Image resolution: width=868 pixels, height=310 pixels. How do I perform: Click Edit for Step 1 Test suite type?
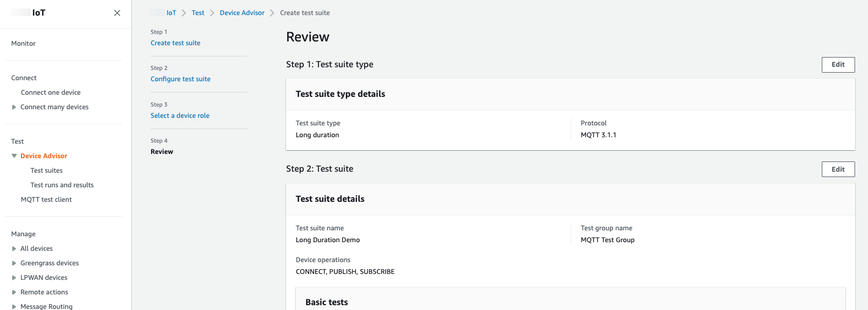point(838,65)
